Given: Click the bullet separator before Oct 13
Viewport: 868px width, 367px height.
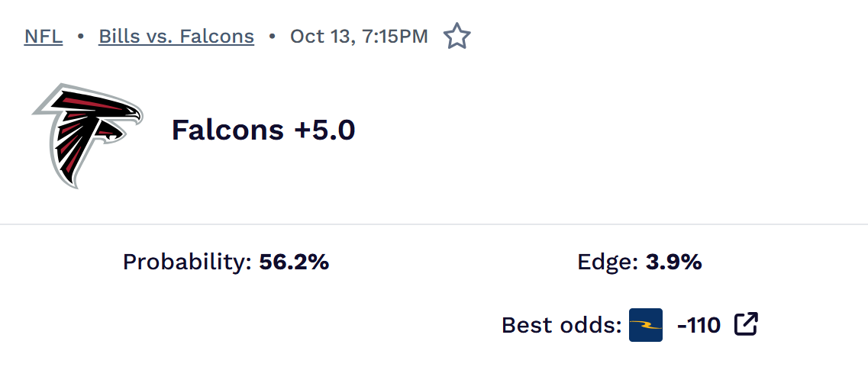Looking at the screenshot, I should tap(273, 36).
